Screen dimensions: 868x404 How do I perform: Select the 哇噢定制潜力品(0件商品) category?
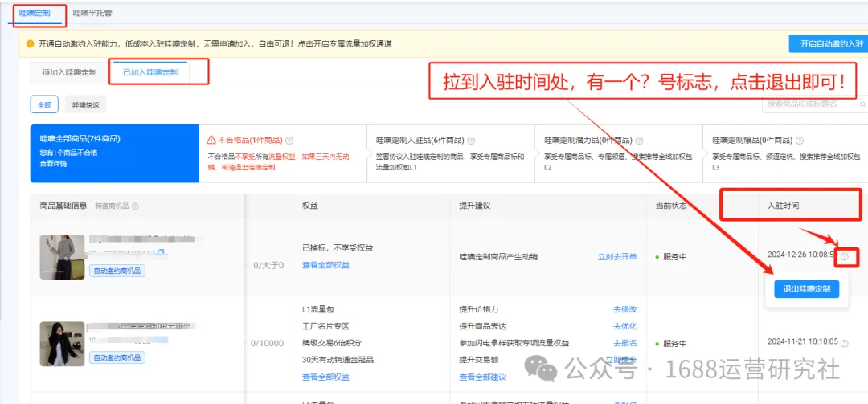click(x=618, y=153)
